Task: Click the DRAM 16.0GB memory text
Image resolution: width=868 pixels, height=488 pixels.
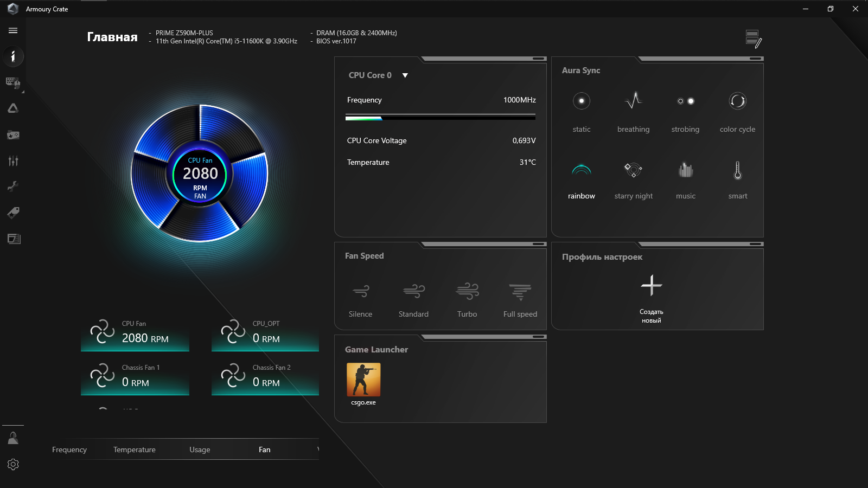Action: pyautogui.click(x=357, y=33)
